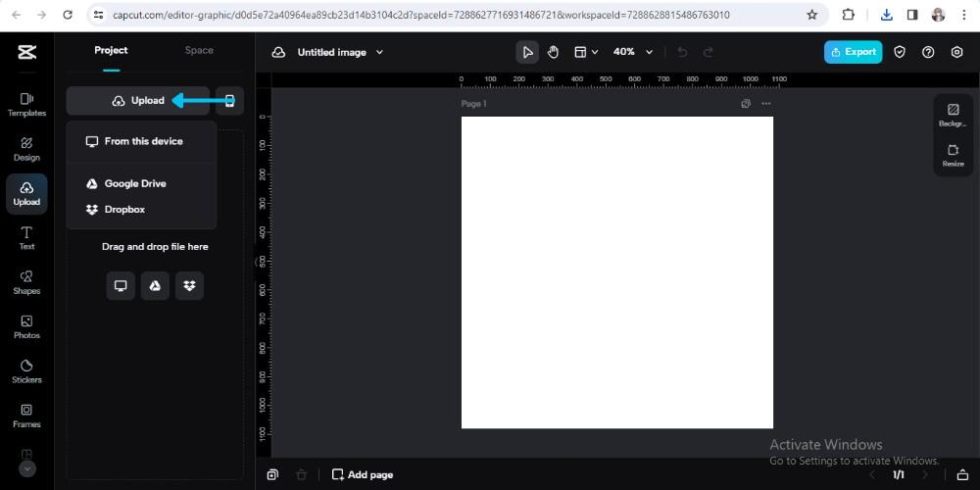Screen dimensions: 980x490
Task: Click the computer icon under drag and drop
Action: [x=121, y=285]
